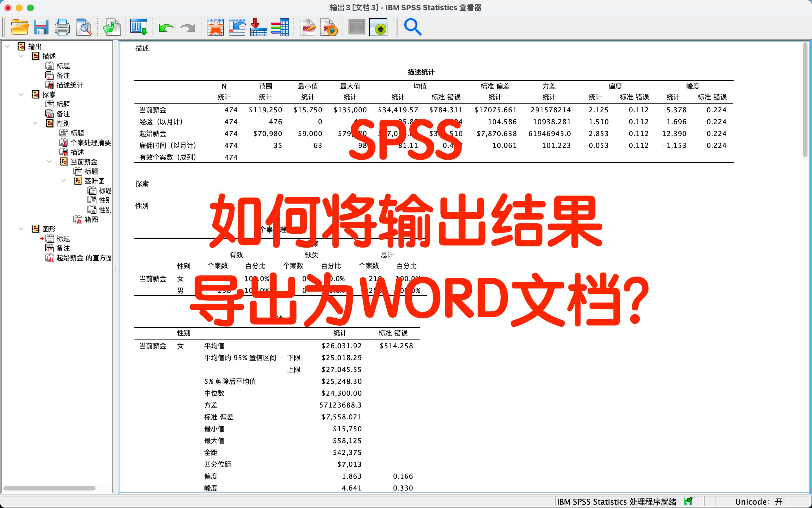Collapse the 茎叶图 outline node
This screenshot has width=812, height=508.
click(63, 181)
